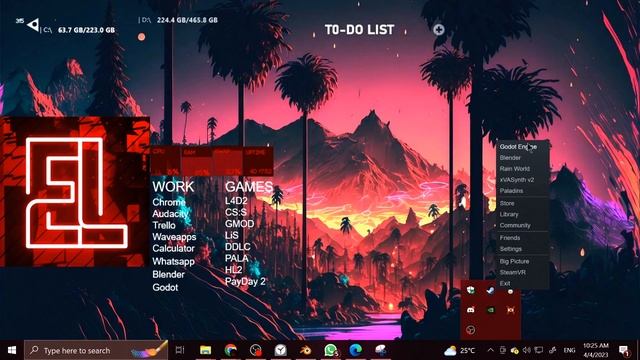Launch GMOD from the GAMES list
Screen dimensions: 640x360
[x=239, y=224]
